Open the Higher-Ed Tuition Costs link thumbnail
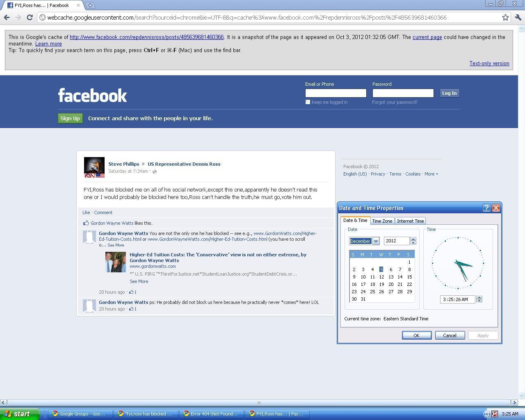Image resolution: width=525 pixels, height=420 pixels. pyautogui.click(x=116, y=262)
